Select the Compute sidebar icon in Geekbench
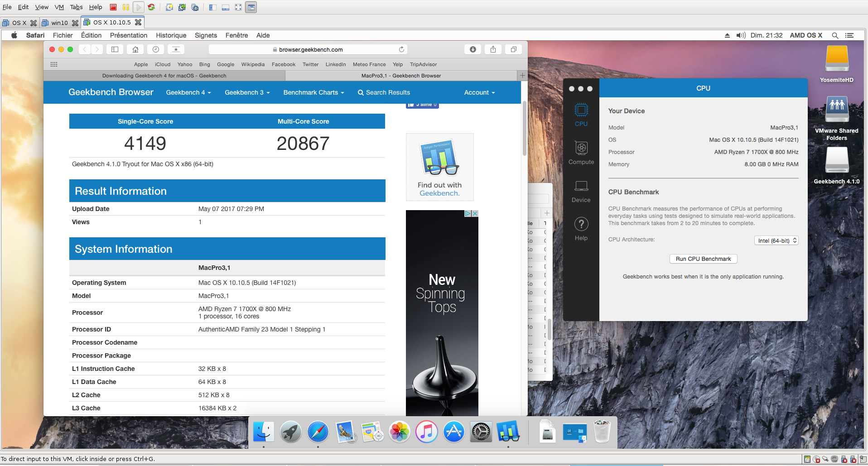Viewport: 868px width, 466px height. [x=581, y=153]
